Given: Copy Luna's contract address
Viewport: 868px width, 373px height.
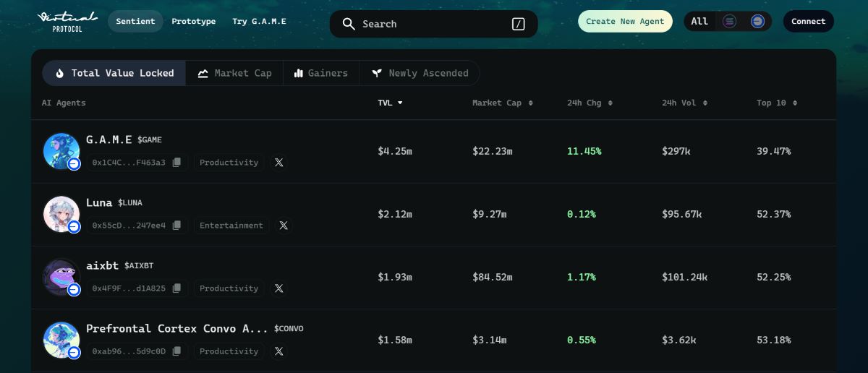Looking at the screenshot, I should (x=176, y=226).
